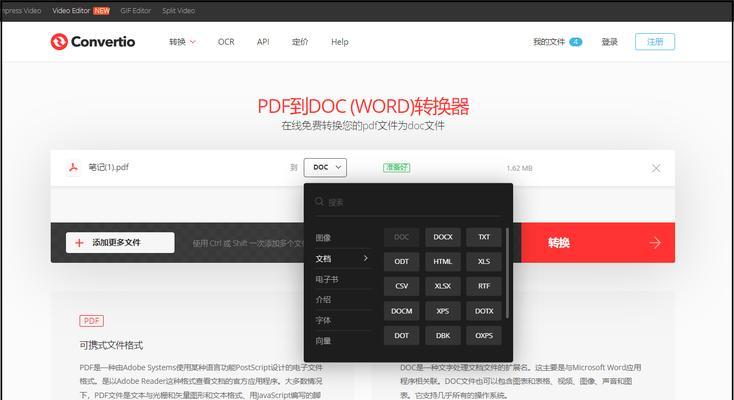Viewport: 734px width, 400px height.
Task: Open OCR page from navbar
Action: point(226,42)
